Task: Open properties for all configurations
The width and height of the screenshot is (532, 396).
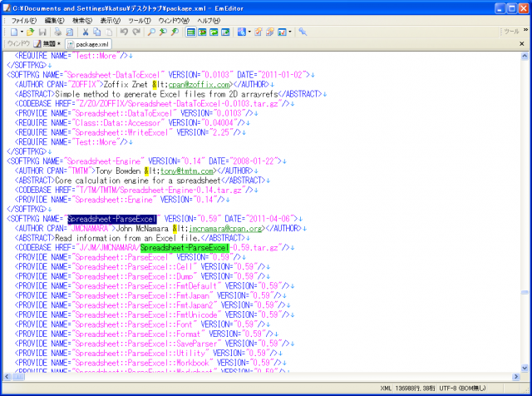Action: (270, 32)
